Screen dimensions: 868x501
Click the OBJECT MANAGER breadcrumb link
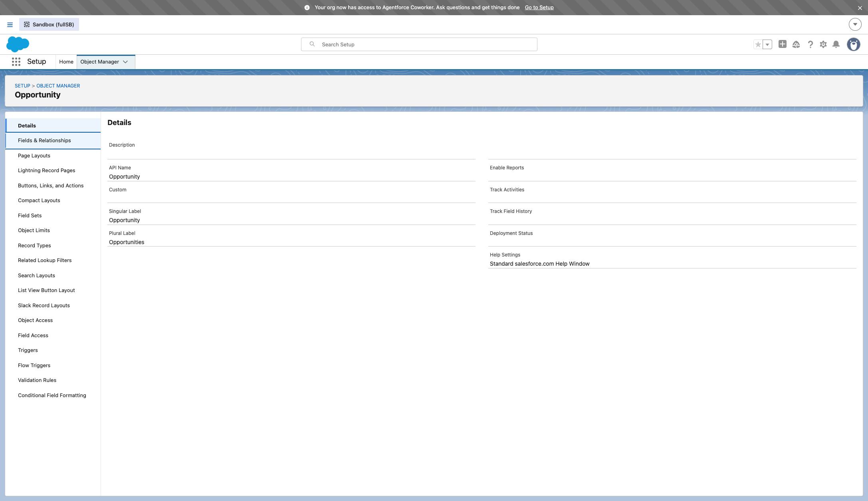tap(58, 86)
